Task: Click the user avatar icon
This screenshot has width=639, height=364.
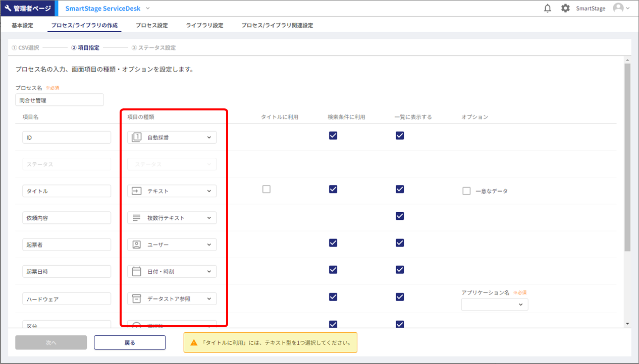Action: click(x=618, y=8)
